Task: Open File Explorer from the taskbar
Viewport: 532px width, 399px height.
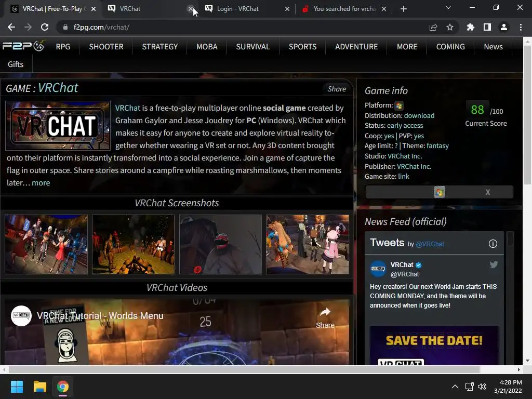Action: (x=39, y=387)
